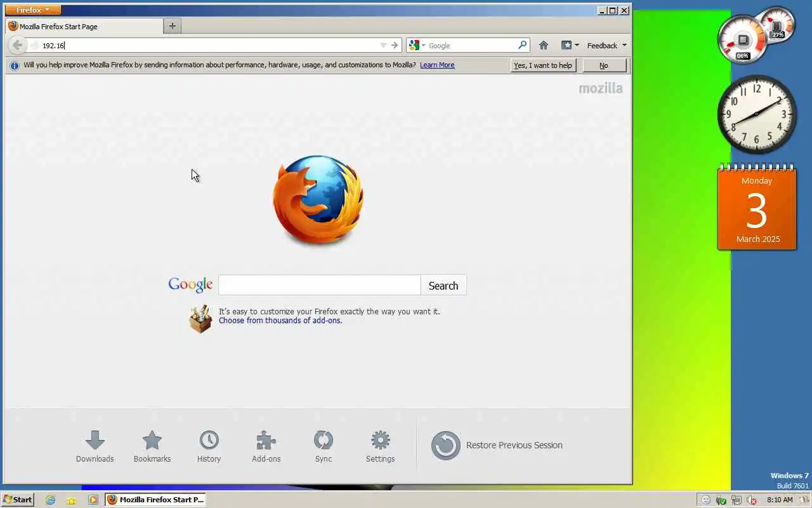This screenshot has width=812, height=508.
Task: Open the orange Firefox menu button
Action: pos(33,10)
